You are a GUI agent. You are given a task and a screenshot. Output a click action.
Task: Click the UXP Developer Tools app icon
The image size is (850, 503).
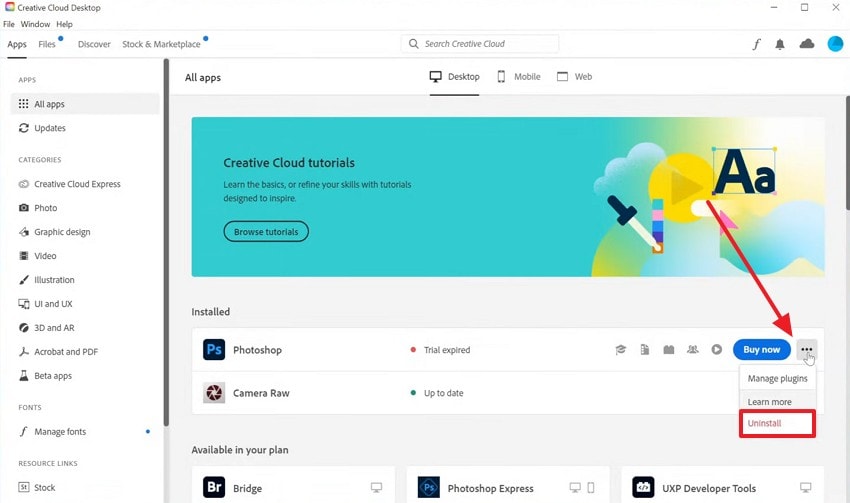coord(643,488)
